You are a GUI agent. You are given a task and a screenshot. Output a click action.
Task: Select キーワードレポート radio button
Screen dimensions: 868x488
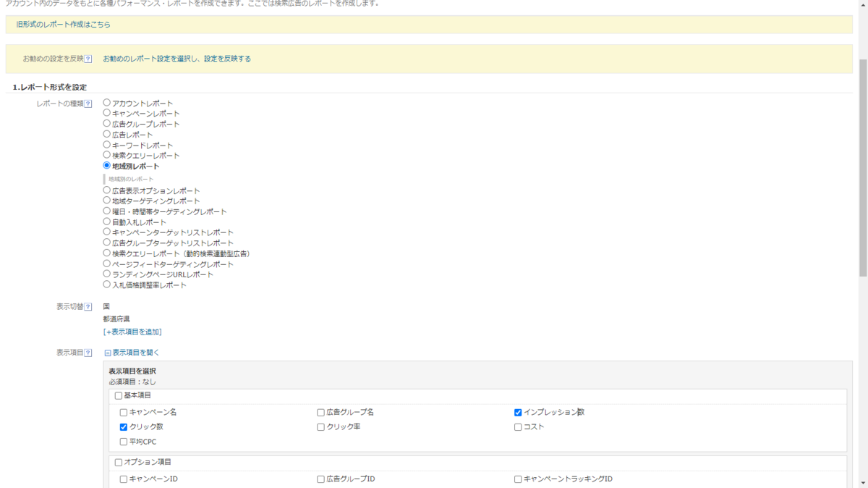[107, 145]
